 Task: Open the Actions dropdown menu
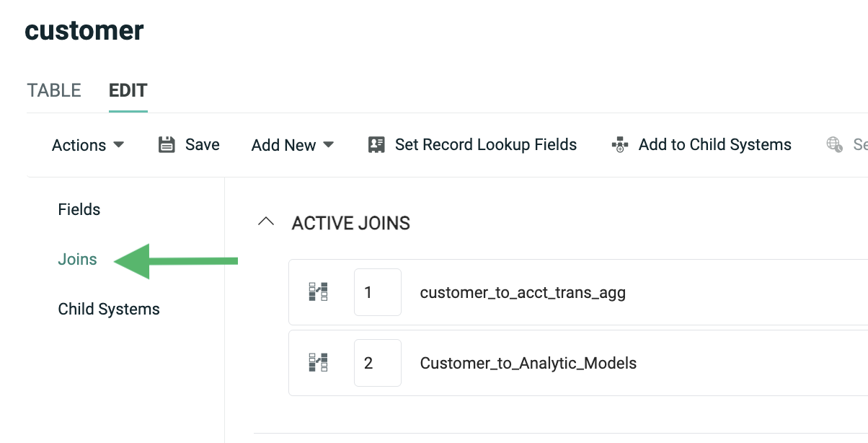[87, 145]
